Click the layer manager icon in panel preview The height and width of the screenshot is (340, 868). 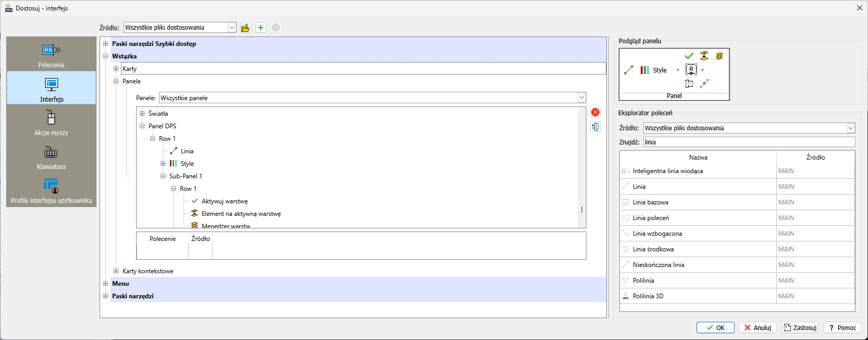tap(719, 56)
